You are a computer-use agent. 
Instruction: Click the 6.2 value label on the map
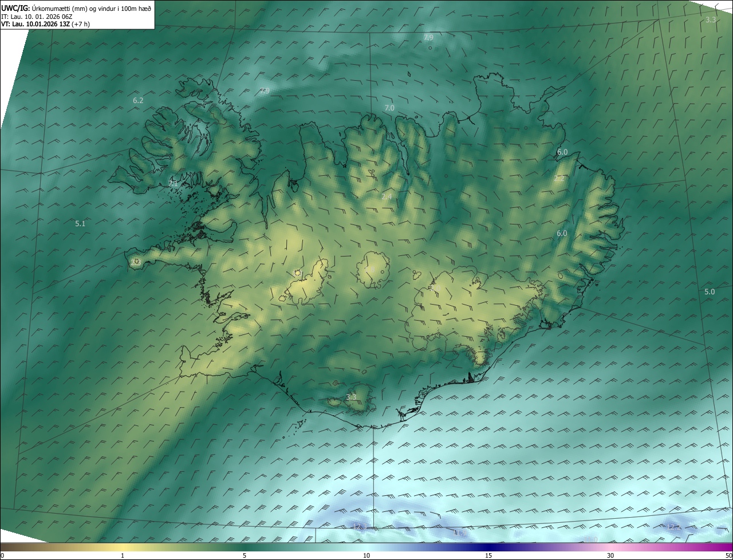tap(138, 100)
